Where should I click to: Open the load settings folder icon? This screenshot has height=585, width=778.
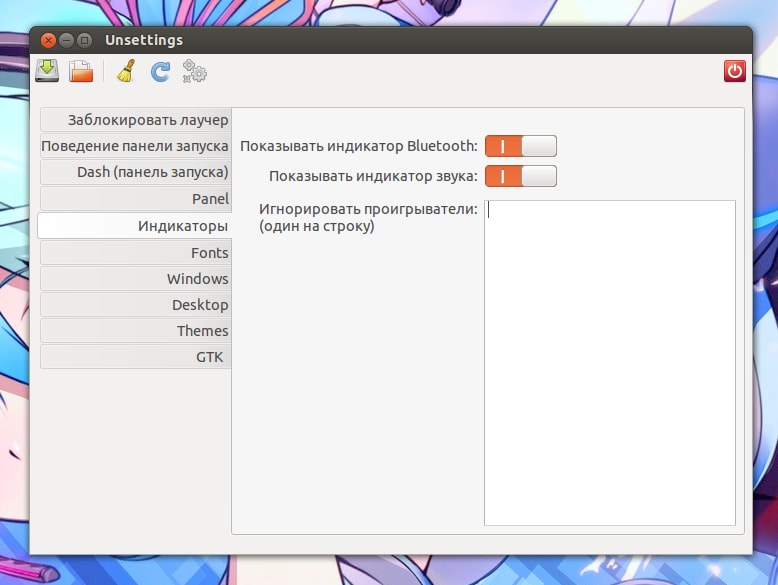pyautogui.click(x=81, y=71)
